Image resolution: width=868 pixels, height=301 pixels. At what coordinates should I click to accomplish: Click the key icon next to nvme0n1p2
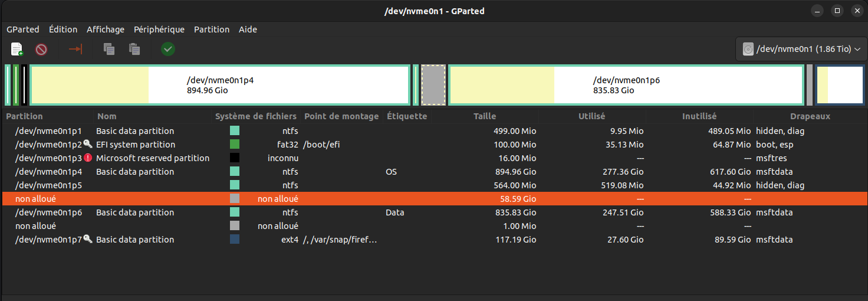(x=88, y=144)
